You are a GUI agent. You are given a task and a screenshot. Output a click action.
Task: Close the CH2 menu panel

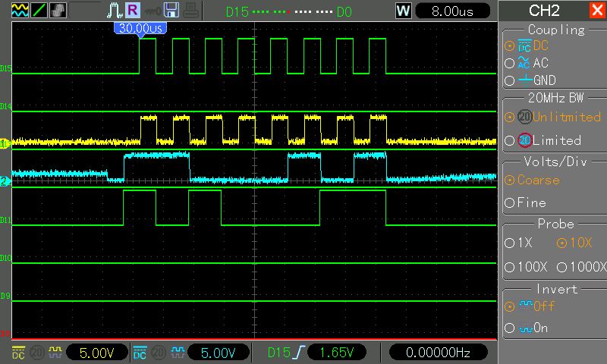[596, 11]
